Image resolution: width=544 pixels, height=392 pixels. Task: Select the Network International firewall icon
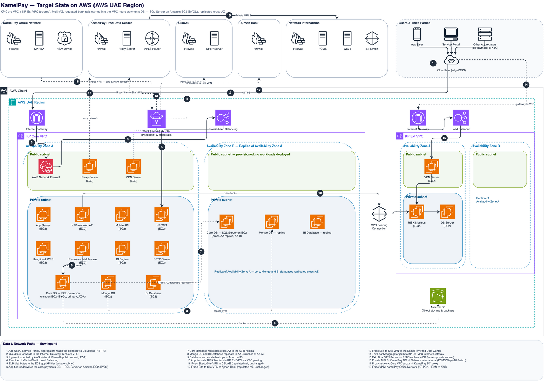298,38
